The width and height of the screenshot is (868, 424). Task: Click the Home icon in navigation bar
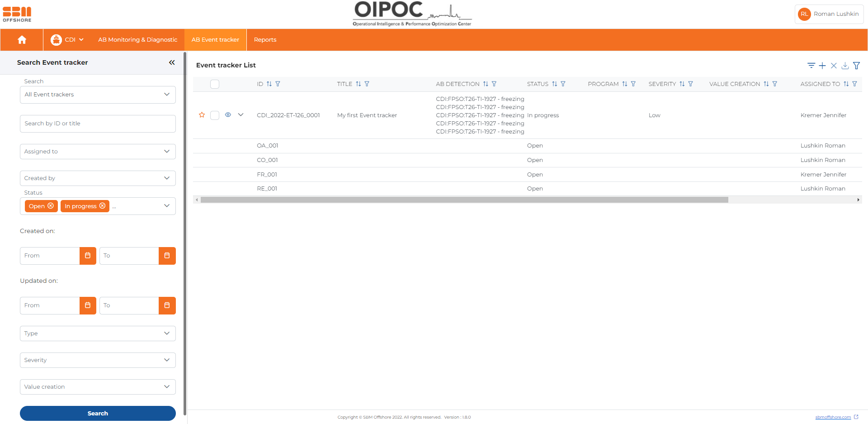click(22, 40)
